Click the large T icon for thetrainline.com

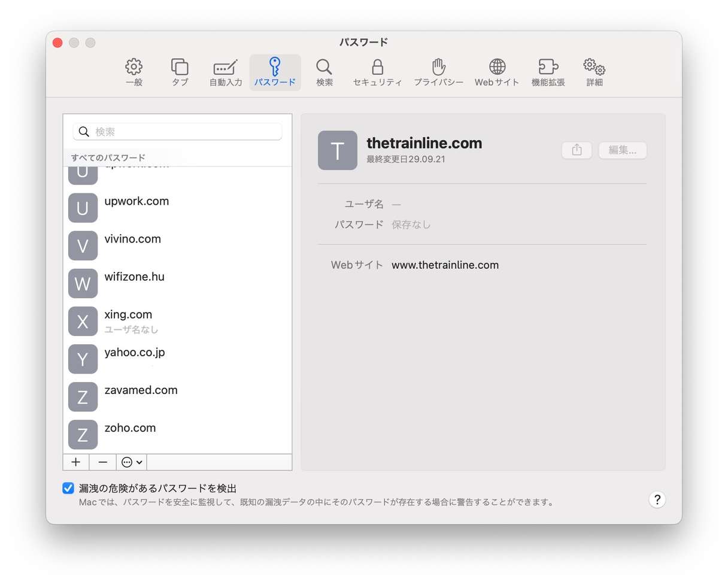[x=338, y=150]
